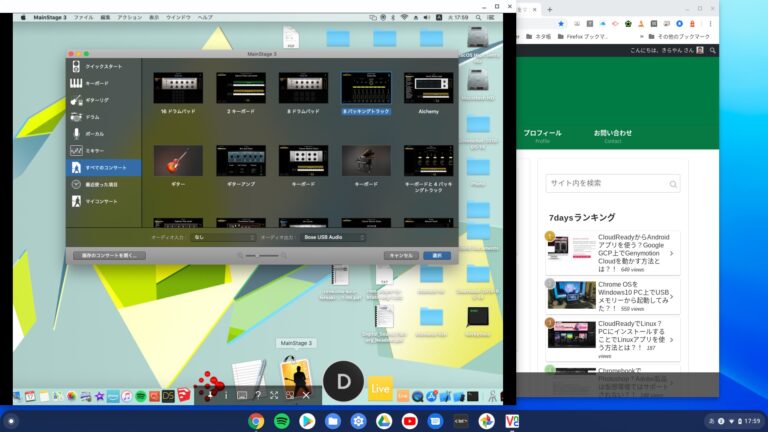Open Spotlight search in Mac menu bar
Viewport: 768px width, 432px height.
(479, 18)
